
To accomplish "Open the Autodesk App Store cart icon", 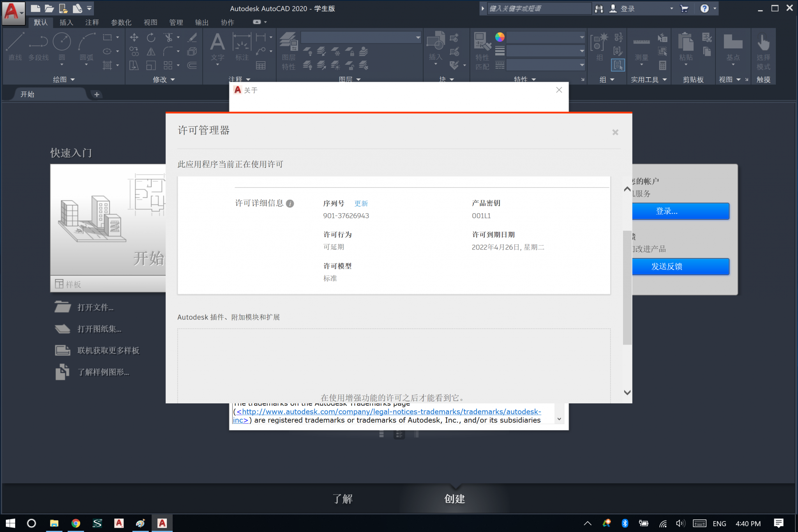I will pyautogui.click(x=684, y=9).
